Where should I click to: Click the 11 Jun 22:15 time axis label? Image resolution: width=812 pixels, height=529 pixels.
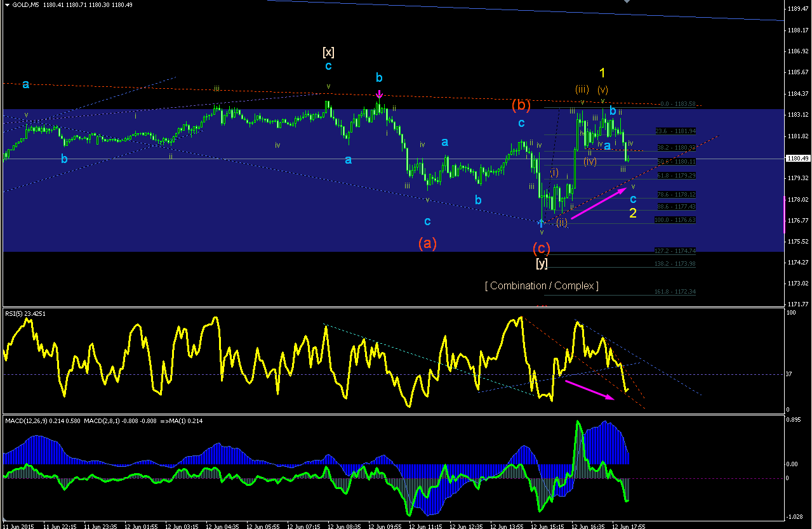(60, 526)
